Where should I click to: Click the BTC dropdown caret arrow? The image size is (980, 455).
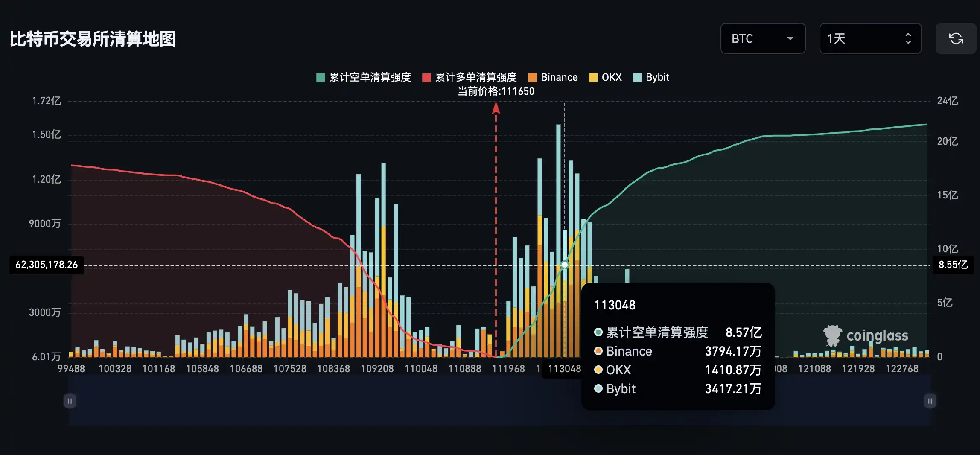click(790, 38)
